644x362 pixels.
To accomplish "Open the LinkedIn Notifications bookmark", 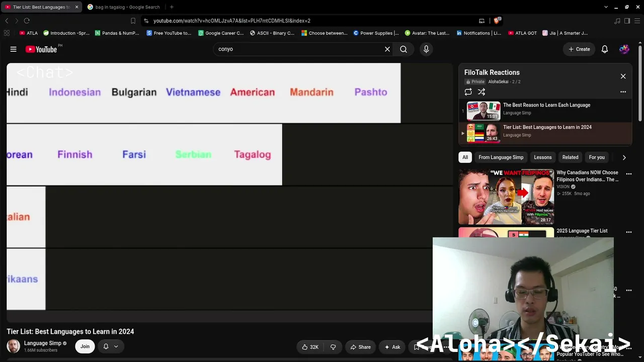I will pyautogui.click(x=478, y=33).
